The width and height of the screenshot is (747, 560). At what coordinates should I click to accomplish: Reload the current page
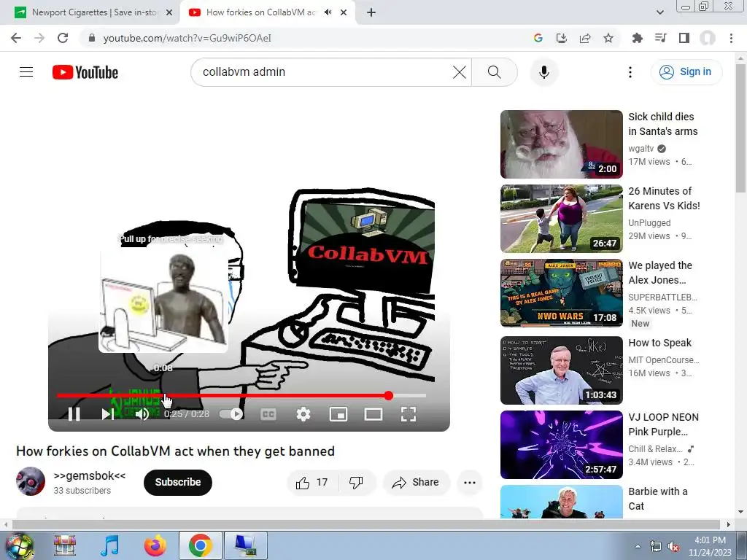(x=63, y=38)
